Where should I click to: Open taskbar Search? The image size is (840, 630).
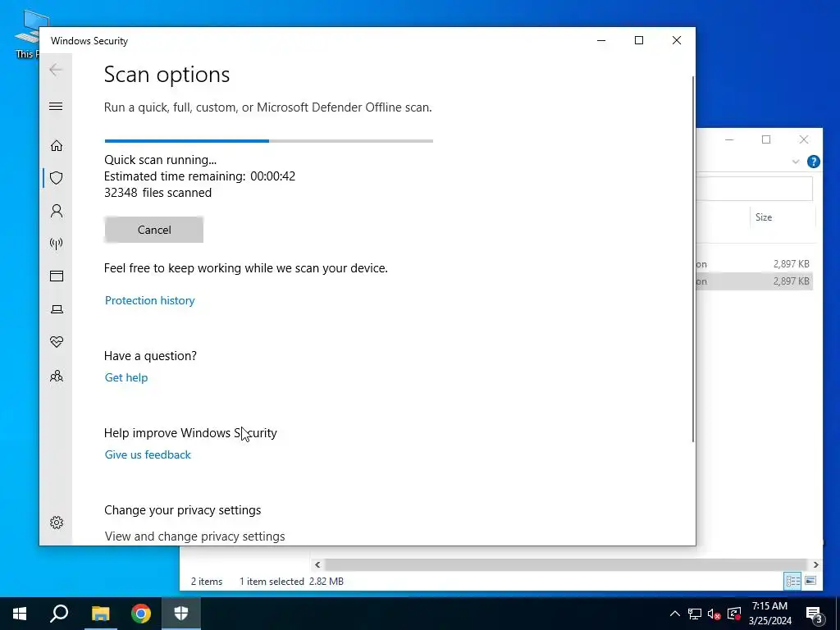[x=59, y=614]
